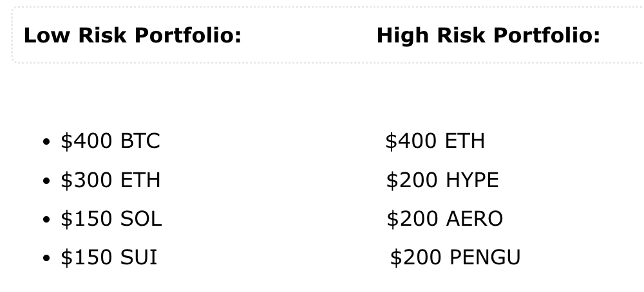Image resolution: width=644 pixels, height=292 pixels.
Task: Click the $200 amount beside HYPE
Action: (x=412, y=181)
